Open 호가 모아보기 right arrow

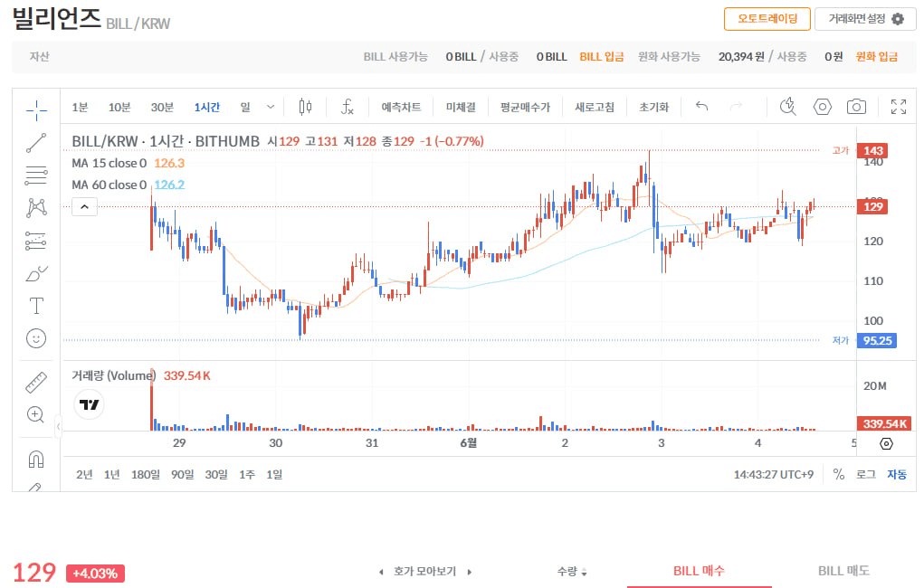point(470,572)
